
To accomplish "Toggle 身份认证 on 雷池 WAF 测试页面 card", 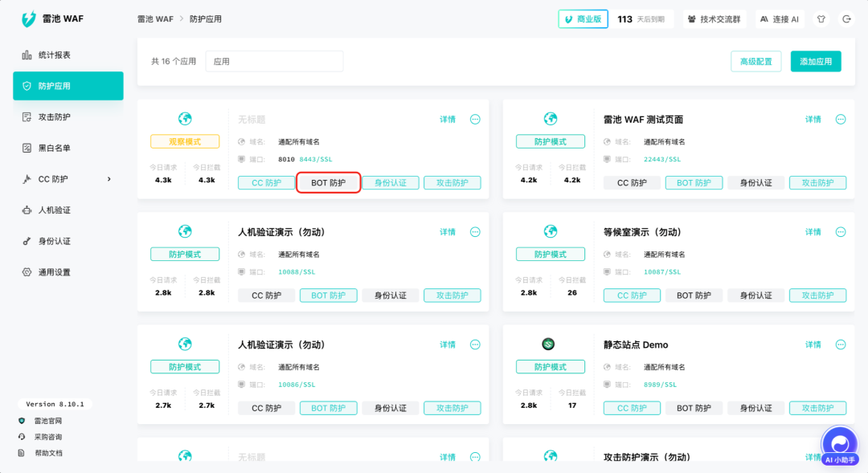I will pos(755,182).
